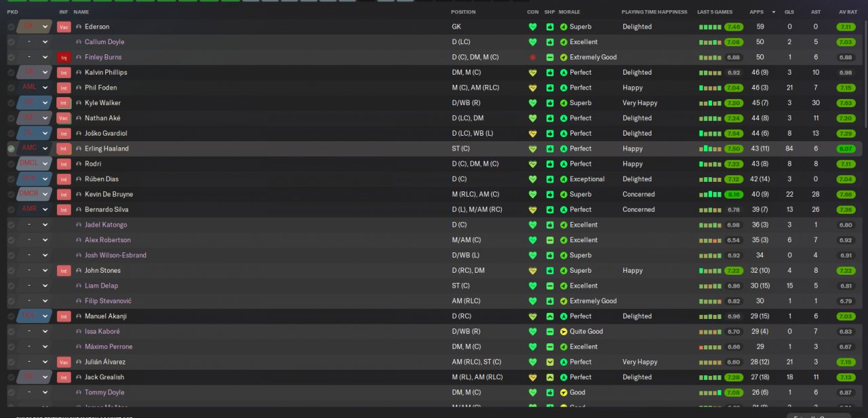Click Julián Álvarez's match sharpness icon
The image size is (868, 418).
click(x=550, y=362)
